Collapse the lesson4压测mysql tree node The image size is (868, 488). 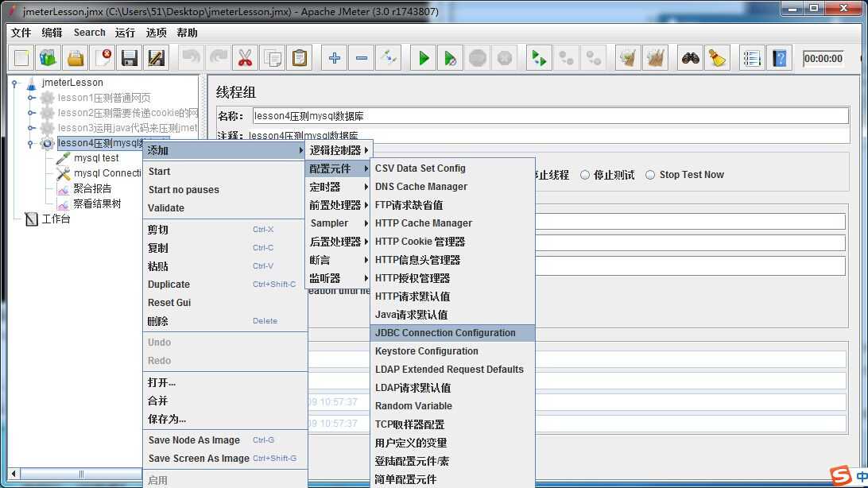click(31, 143)
